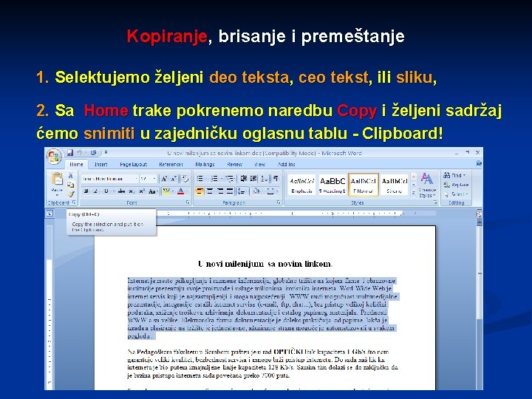Switch to the Add-Ins tab
532x399 pixels.
[287, 164]
